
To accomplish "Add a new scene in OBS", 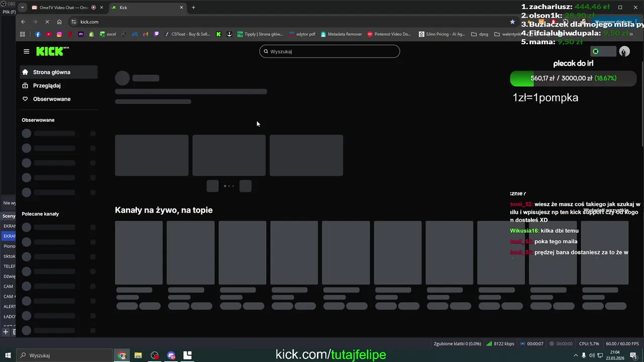I will (6, 332).
